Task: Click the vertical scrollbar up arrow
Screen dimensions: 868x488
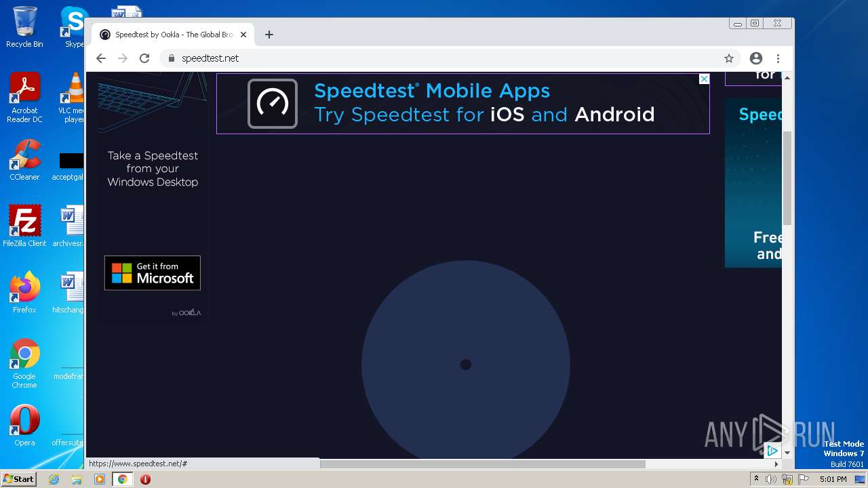Action: (787, 78)
